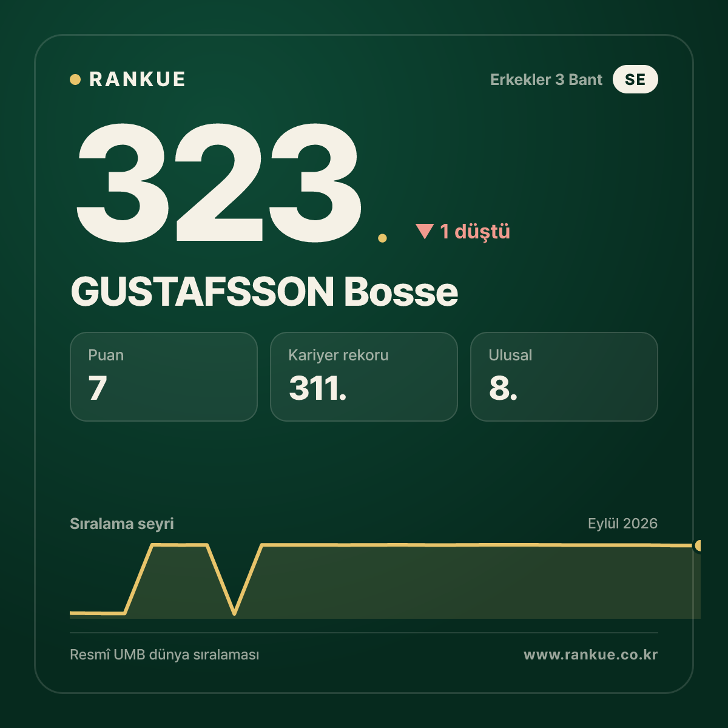
Task: Click the Resmî UMB dünya sıralaması text
Action: (x=164, y=655)
